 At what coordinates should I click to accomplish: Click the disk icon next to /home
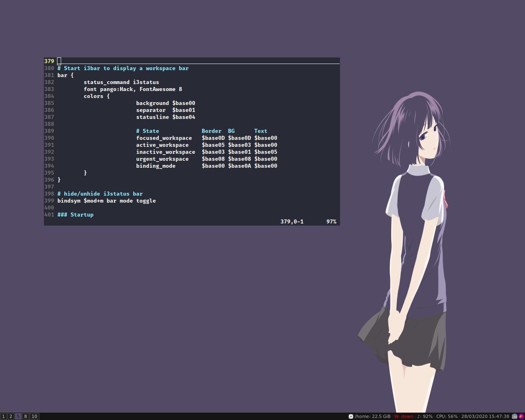pos(351,416)
